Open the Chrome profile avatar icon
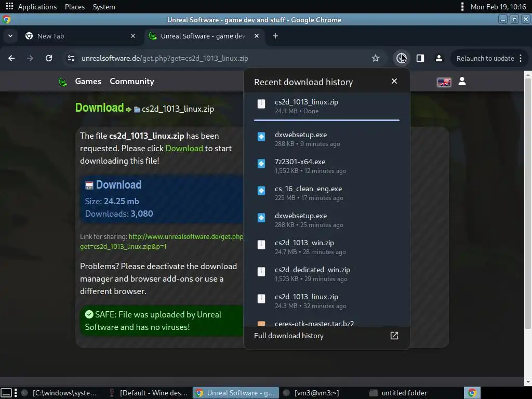This screenshot has width=532, height=399. [438, 58]
